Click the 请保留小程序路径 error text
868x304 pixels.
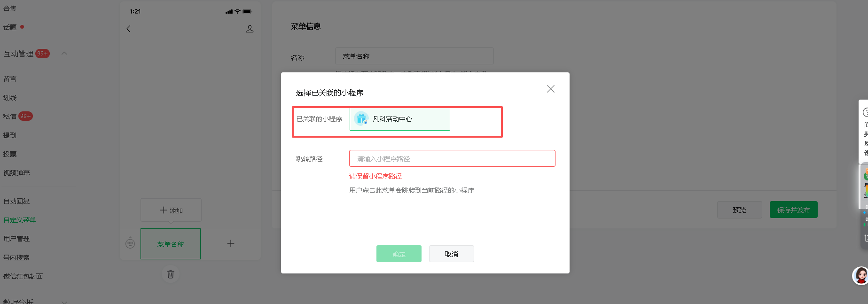(375, 176)
